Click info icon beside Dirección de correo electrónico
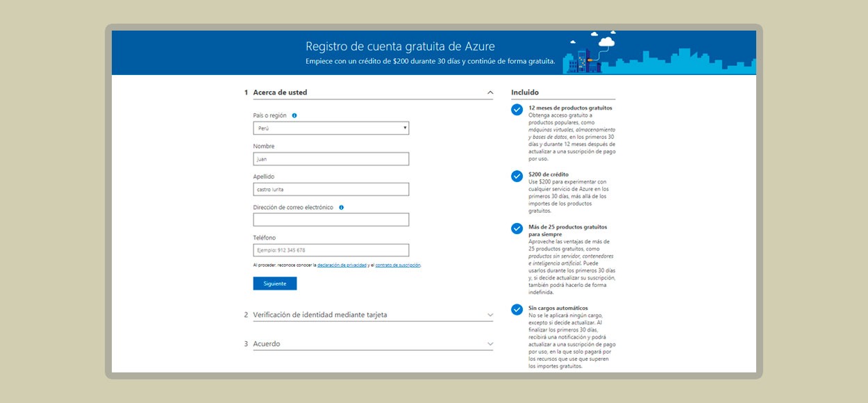Image resolution: width=868 pixels, height=403 pixels. click(x=341, y=207)
